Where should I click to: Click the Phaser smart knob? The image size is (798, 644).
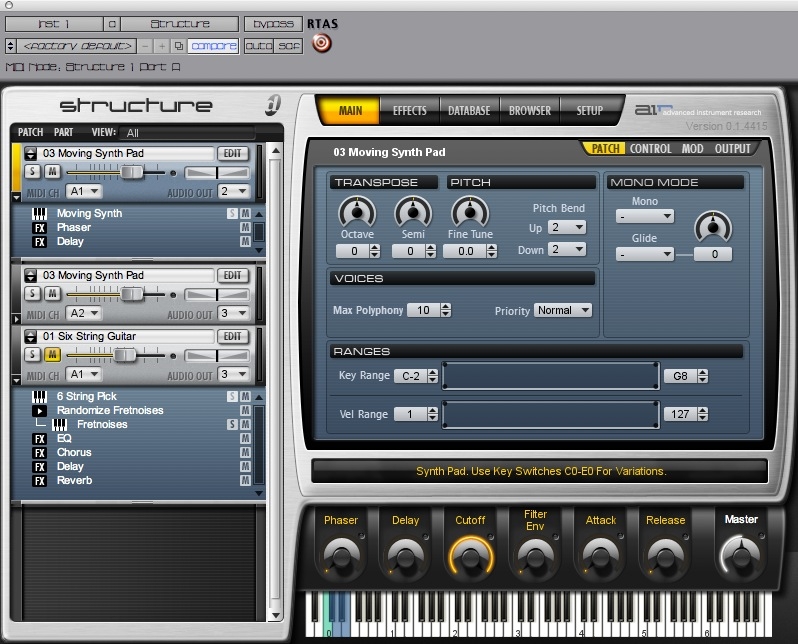[x=340, y=556]
